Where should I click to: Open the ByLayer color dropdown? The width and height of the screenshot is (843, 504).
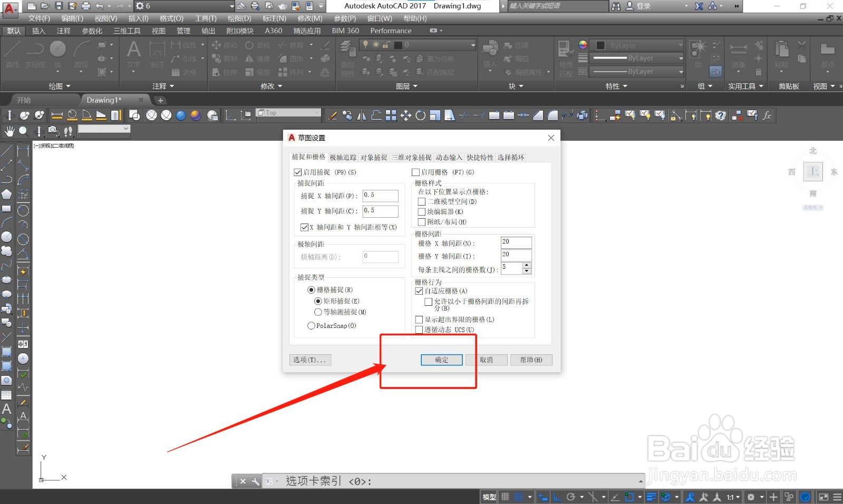pos(637,45)
